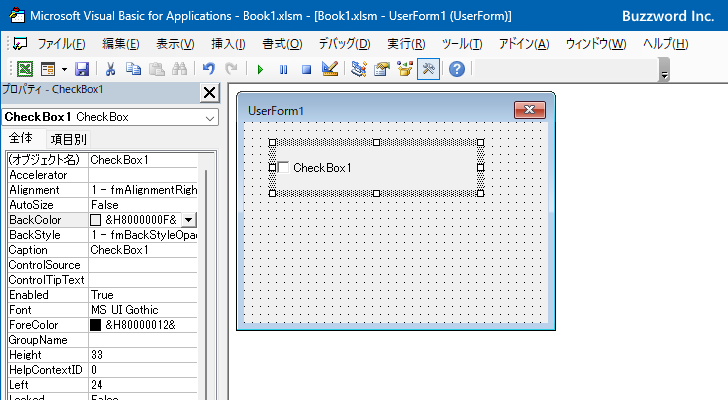Screen dimensions: 728x400
Task: Open the ファイル(F) menu
Action: [61, 44]
